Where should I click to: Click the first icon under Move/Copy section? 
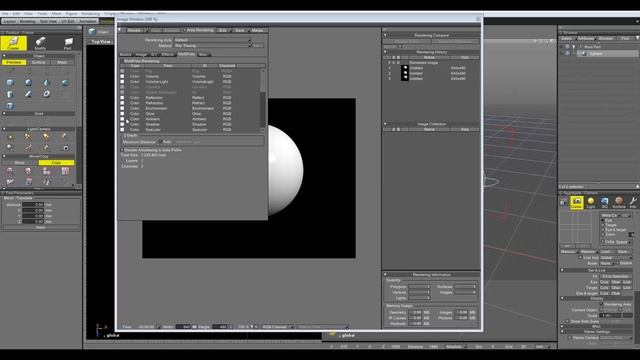tap(10, 171)
